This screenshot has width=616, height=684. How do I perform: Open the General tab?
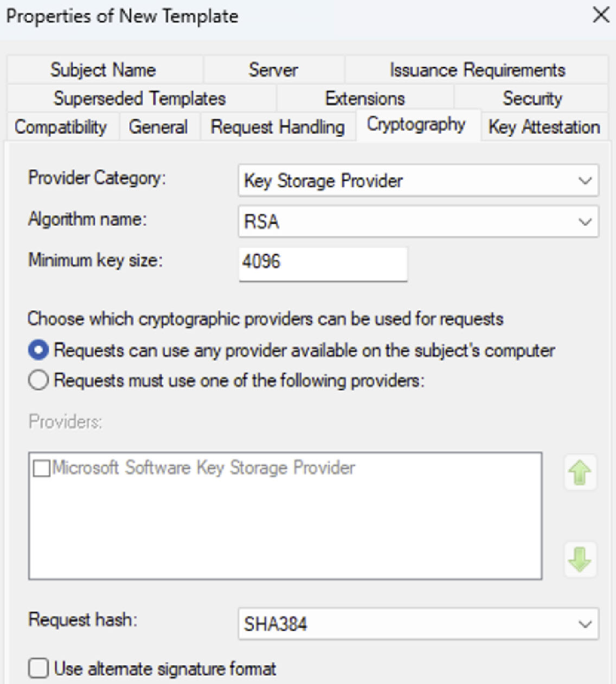158,127
